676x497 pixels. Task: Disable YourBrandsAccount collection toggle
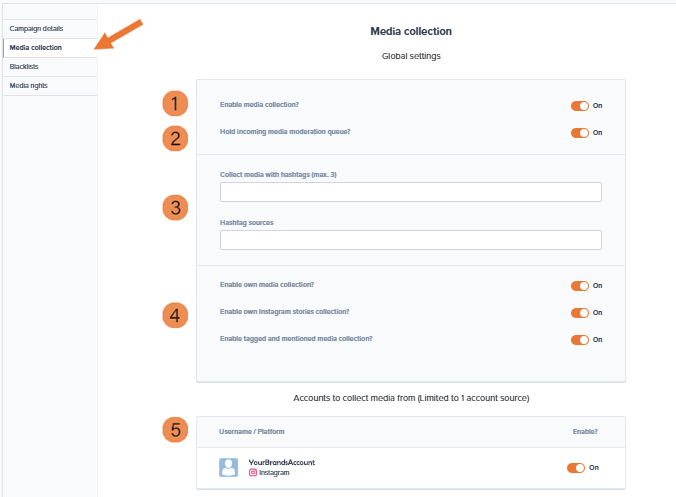[575, 467]
